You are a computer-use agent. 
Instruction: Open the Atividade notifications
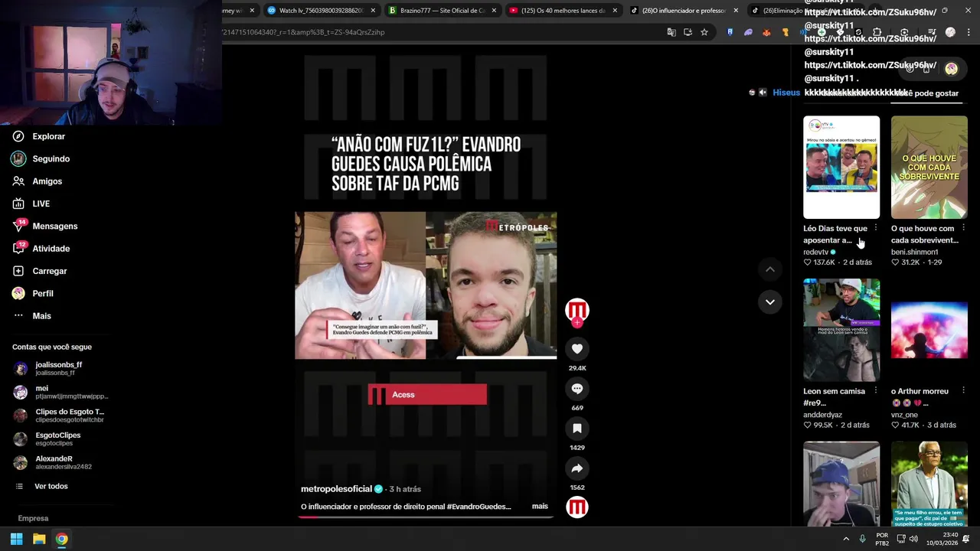pos(51,249)
